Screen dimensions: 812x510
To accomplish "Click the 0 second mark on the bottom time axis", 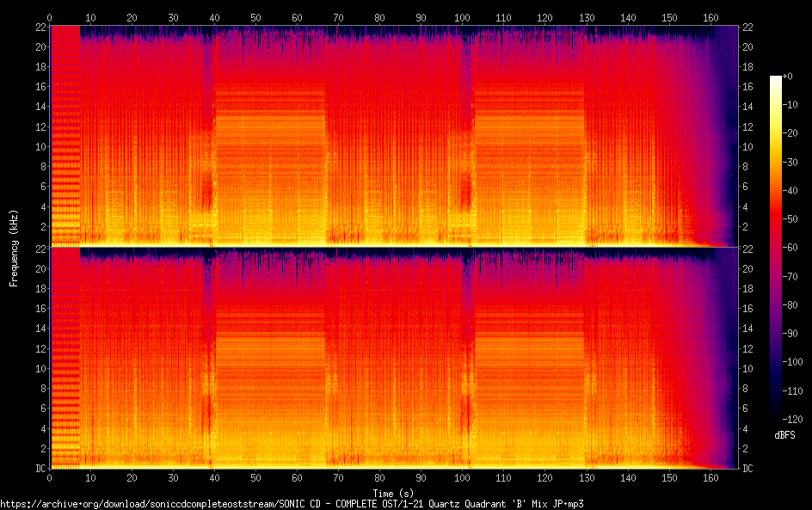I will 49,477.
